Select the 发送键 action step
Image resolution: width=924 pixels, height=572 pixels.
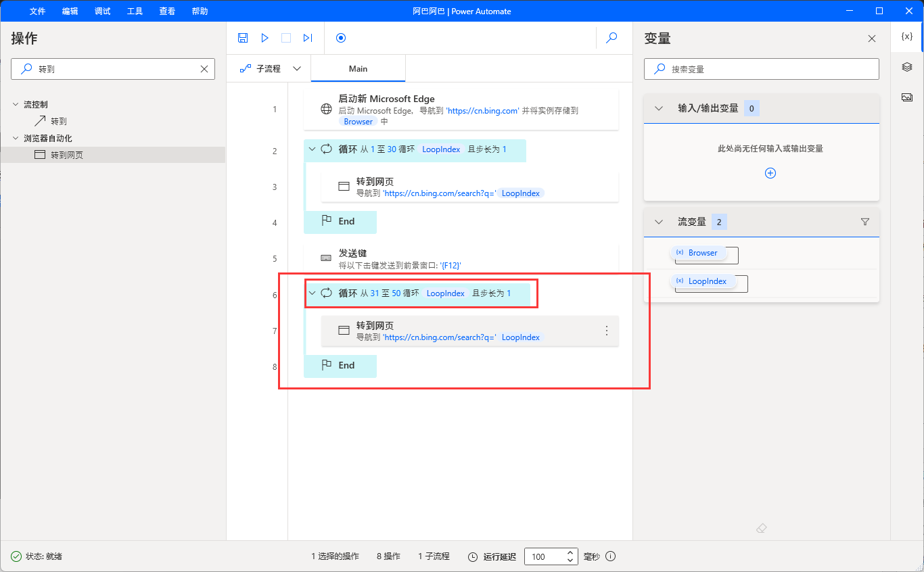(461, 258)
